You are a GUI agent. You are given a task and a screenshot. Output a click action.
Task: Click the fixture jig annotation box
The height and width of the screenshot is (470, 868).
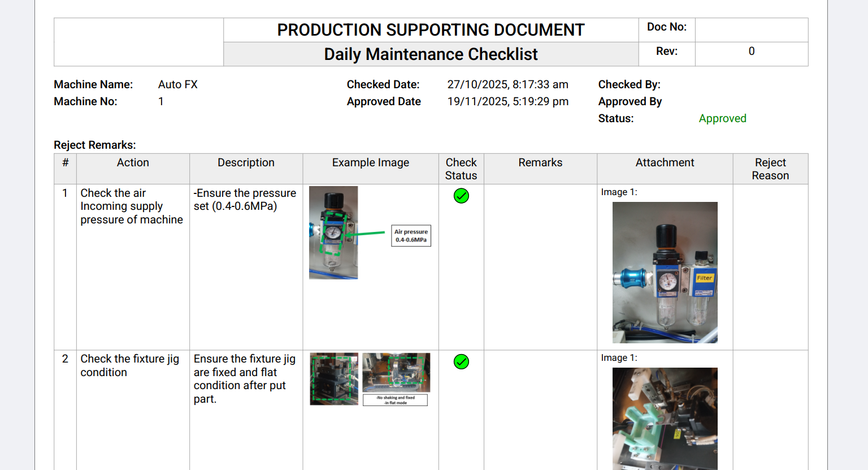pos(396,400)
